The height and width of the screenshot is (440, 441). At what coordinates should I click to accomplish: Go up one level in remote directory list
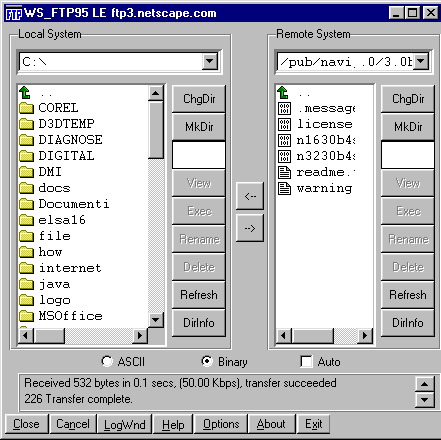pos(283,93)
